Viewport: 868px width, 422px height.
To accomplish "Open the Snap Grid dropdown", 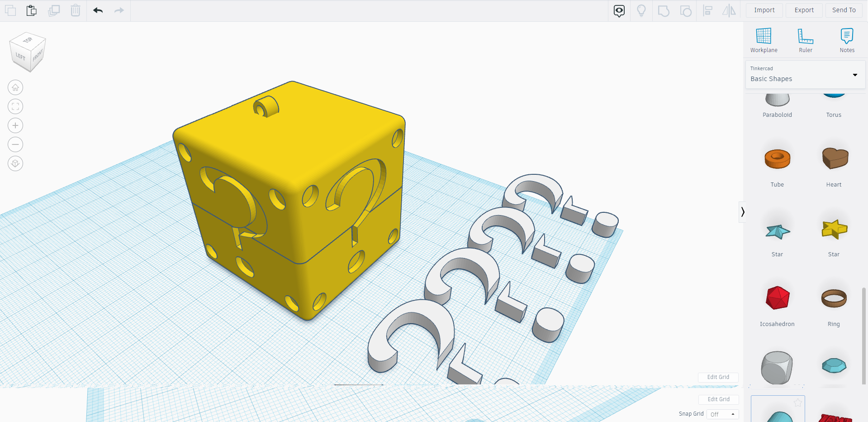I will (x=722, y=414).
